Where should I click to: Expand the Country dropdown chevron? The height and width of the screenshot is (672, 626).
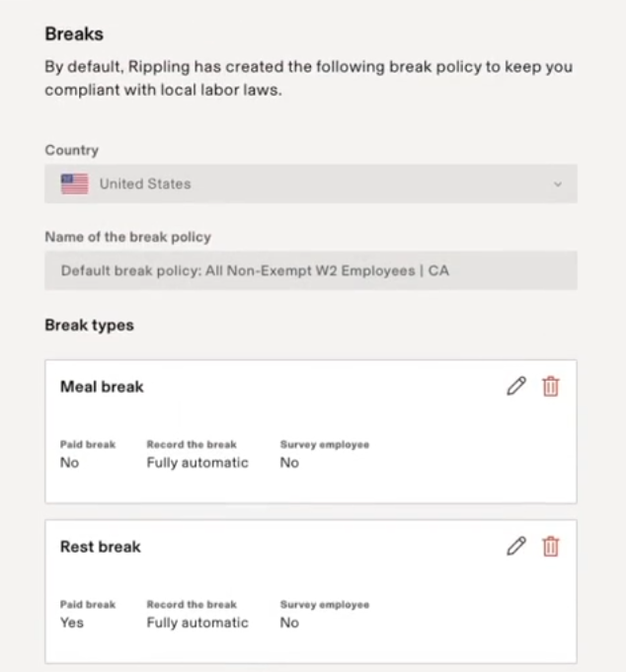tap(558, 185)
